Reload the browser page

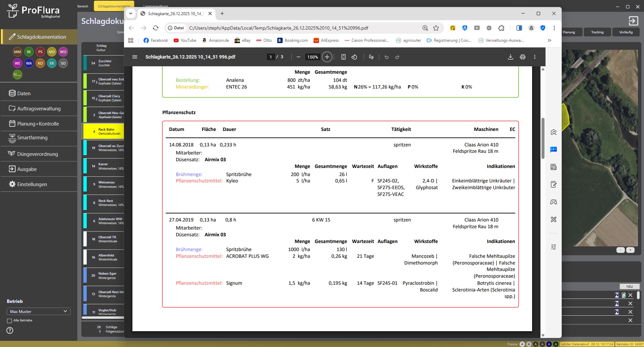pyautogui.click(x=156, y=28)
